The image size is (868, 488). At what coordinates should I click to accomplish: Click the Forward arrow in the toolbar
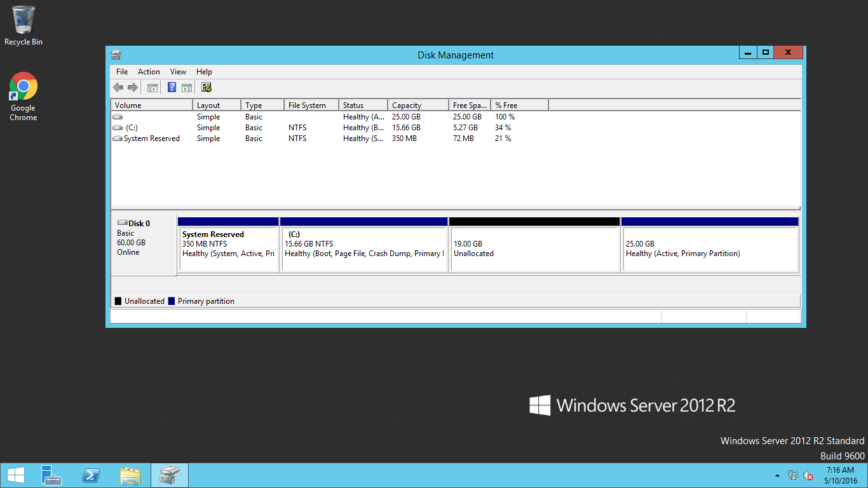click(x=132, y=87)
